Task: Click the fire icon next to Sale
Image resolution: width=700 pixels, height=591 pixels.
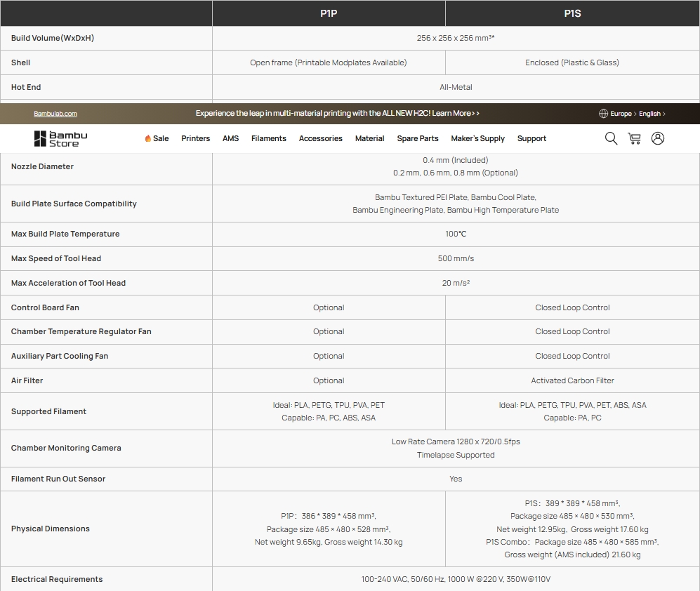Action: (148, 139)
